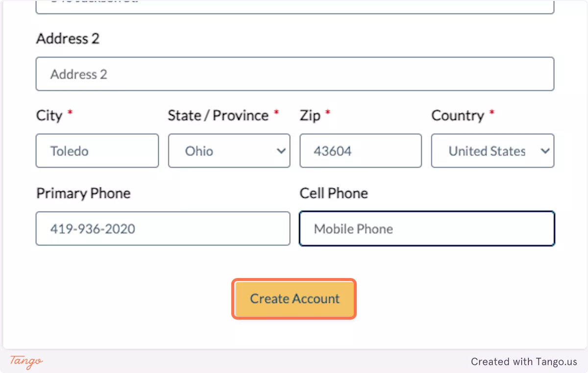Click the Ohio dropdown chevron arrow
This screenshot has width=588, height=373.
[x=281, y=151]
